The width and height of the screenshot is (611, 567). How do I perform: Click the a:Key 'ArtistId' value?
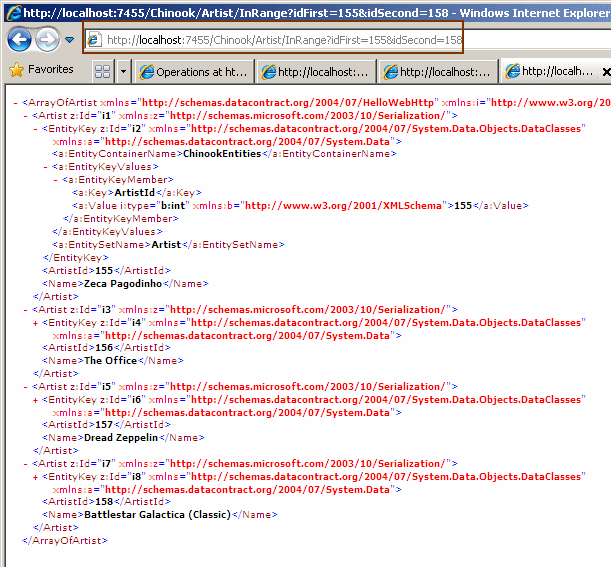pyautogui.click(x=134, y=193)
